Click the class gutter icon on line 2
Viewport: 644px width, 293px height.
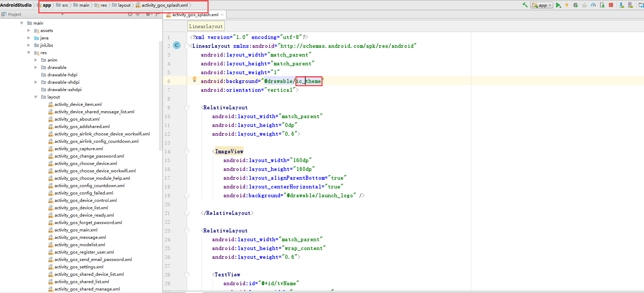pos(177,45)
